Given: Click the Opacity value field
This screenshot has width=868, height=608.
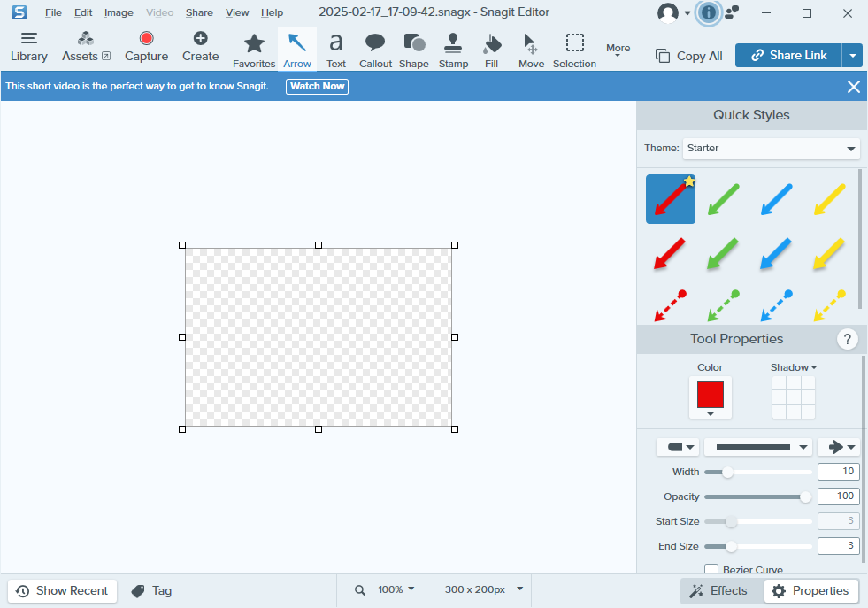Looking at the screenshot, I should point(838,496).
